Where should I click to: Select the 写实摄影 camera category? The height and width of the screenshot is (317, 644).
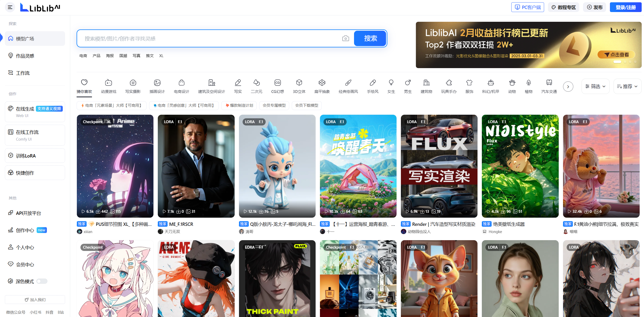pyautogui.click(x=133, y=86)
